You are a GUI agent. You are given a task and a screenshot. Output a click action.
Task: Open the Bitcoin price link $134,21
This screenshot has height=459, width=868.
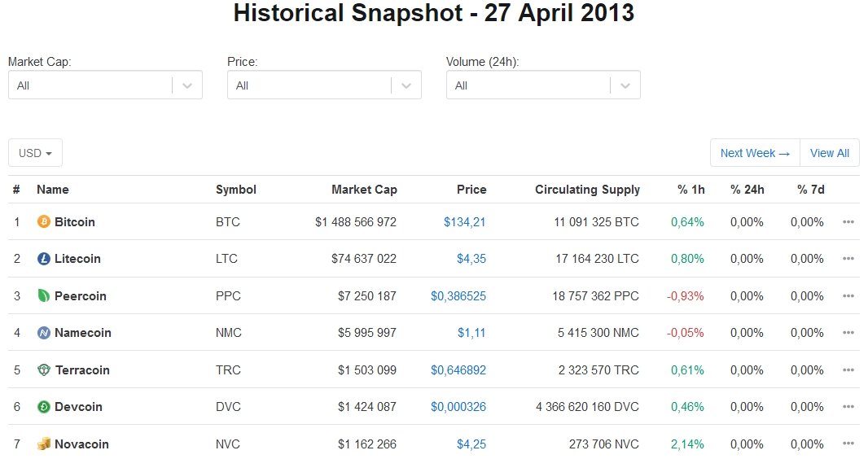click(x=464, y=221)
